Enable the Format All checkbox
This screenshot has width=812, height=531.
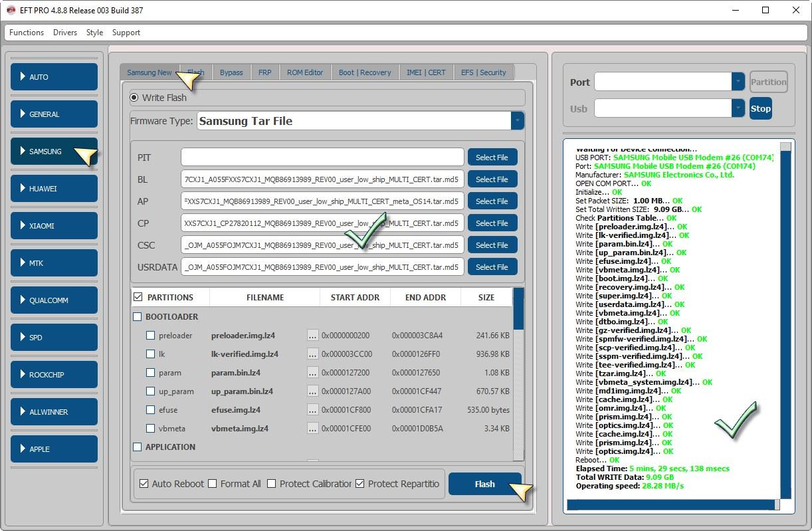213,484
